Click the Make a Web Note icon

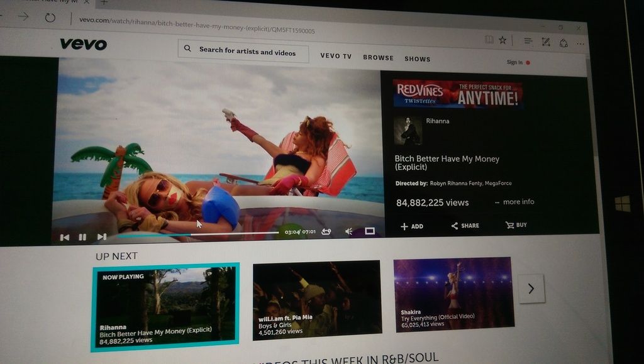coord(546,42)
